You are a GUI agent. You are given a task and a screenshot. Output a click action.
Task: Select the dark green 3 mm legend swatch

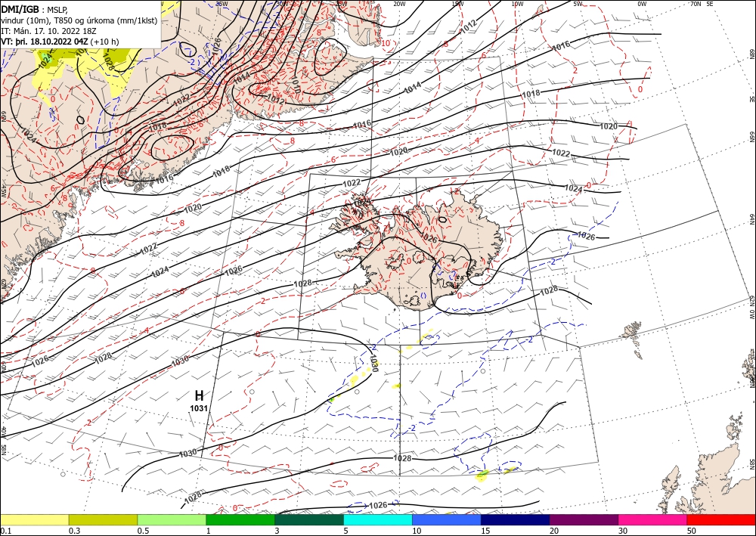tap(309, 519)
